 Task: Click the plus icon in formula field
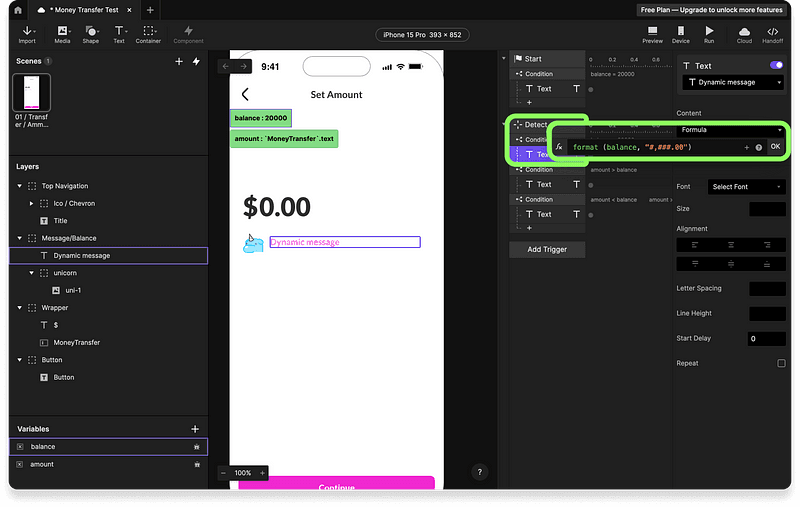tap(746, 147)
